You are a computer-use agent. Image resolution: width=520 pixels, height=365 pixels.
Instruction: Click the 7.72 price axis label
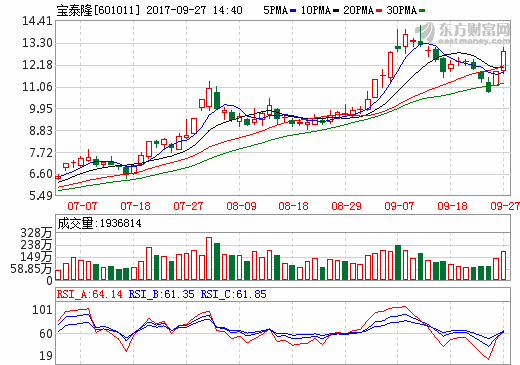(41, 153)
